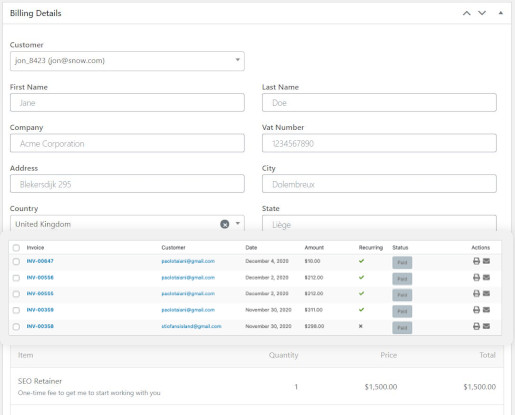This screenshot has height=415, width=515.
Task: Print invoice INV-00358
Action: [x=476, y=326]
